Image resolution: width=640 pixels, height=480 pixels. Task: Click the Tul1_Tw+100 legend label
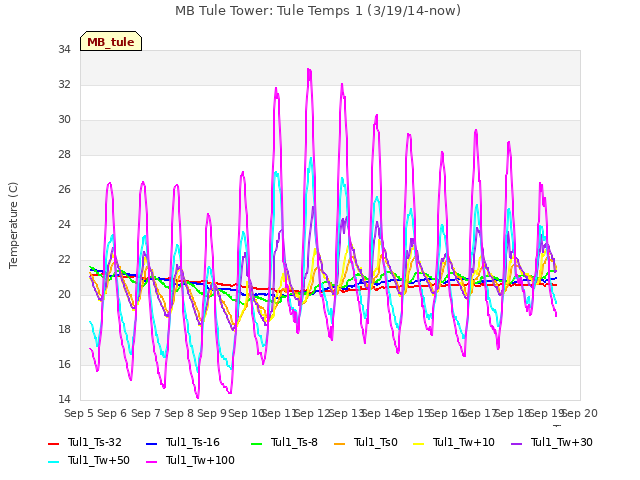[200, 460]
